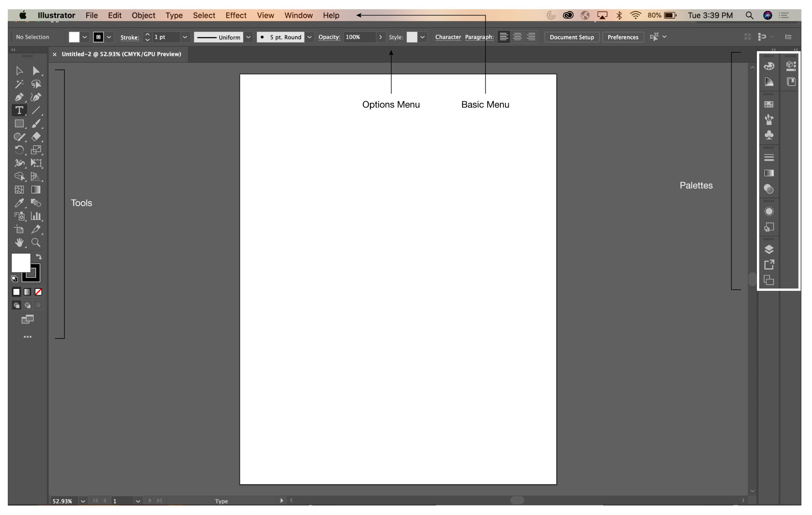This screenshot has height=515, width=812.
Task: Click the Document Setup button
Action: pyautogui.click(x=572, y=37)
